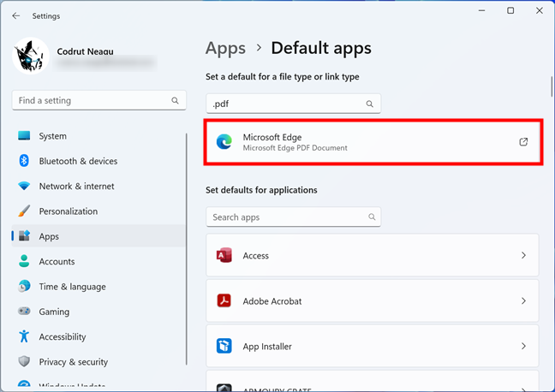Click the .pdf file type field

pos(283,104)
